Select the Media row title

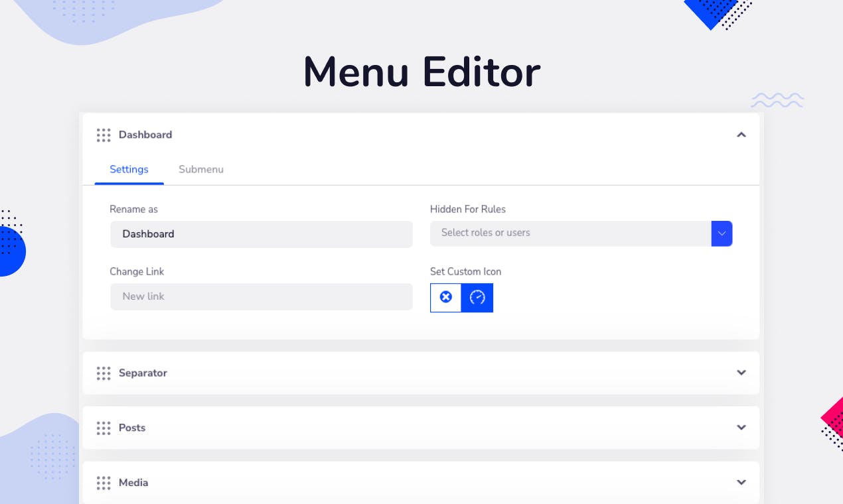coord(133,483)
